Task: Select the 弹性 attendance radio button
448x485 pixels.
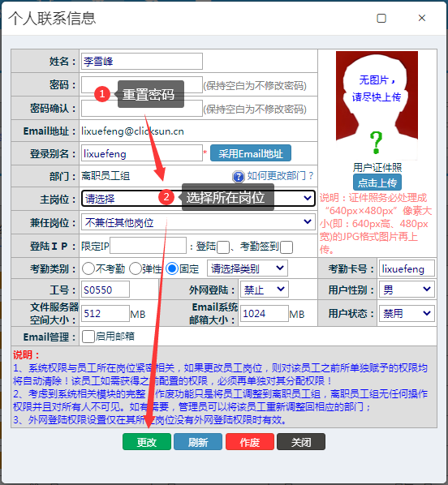Action: pyautogui.click(x=136, y=268)
